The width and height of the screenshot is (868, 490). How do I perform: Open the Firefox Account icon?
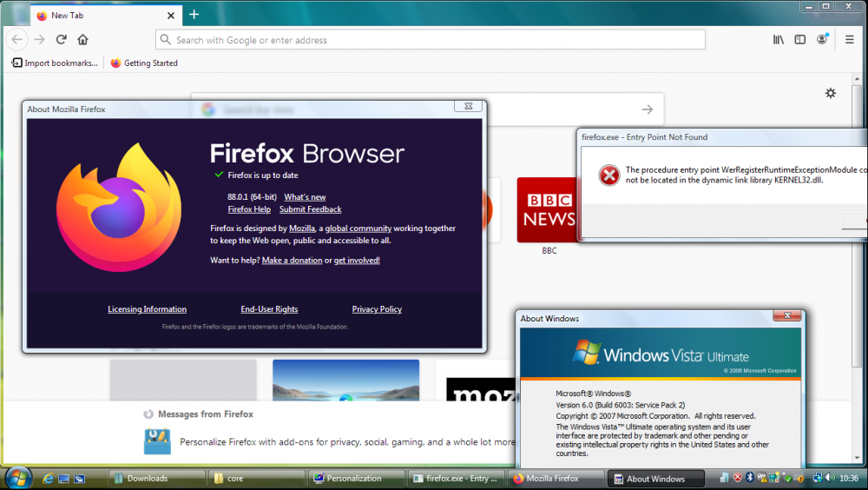(x=822, y=40)
